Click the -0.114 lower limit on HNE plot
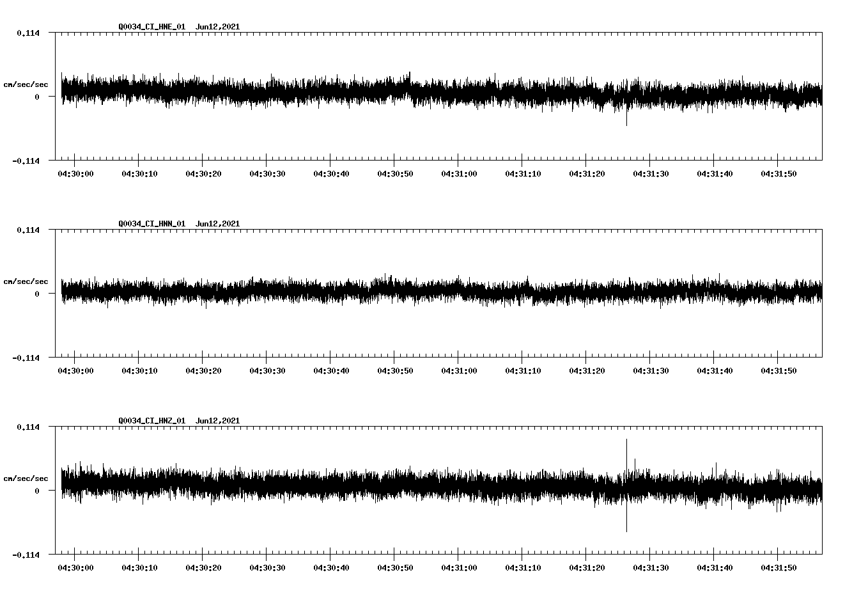 click(x=26, y=161)
